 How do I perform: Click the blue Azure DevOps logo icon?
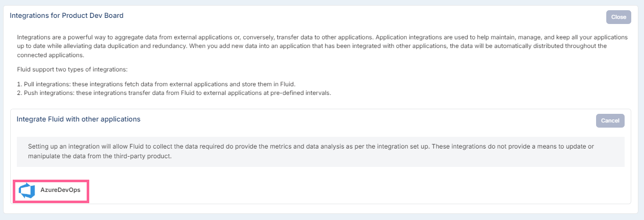click(26, 191)
